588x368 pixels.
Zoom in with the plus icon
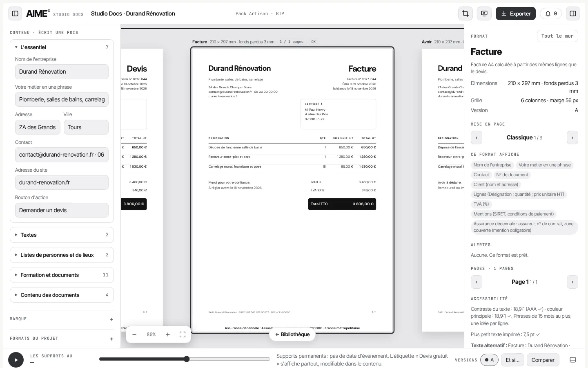pos(168,334)
